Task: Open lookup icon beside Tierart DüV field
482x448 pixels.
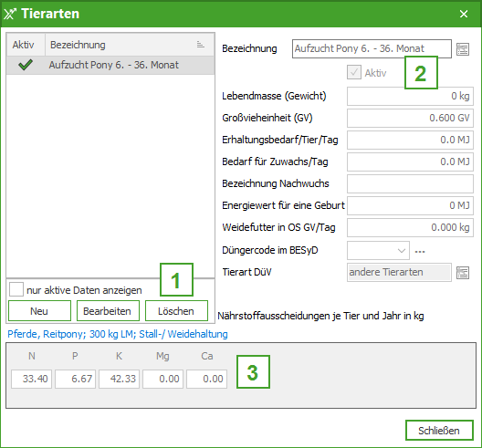Action: tap(463, 273)
